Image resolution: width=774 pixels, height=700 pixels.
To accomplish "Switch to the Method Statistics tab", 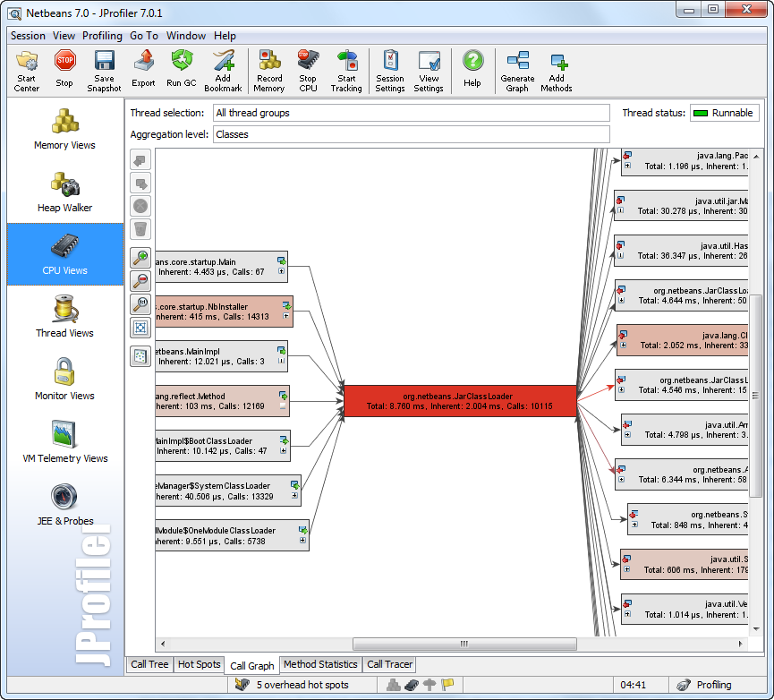I will coord(320,664).
